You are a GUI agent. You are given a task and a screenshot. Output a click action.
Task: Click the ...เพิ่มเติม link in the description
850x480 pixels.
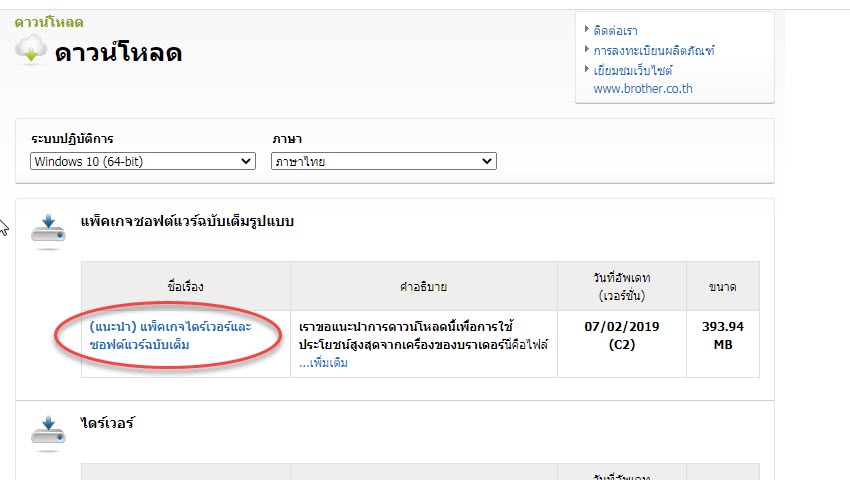(323, 363)
